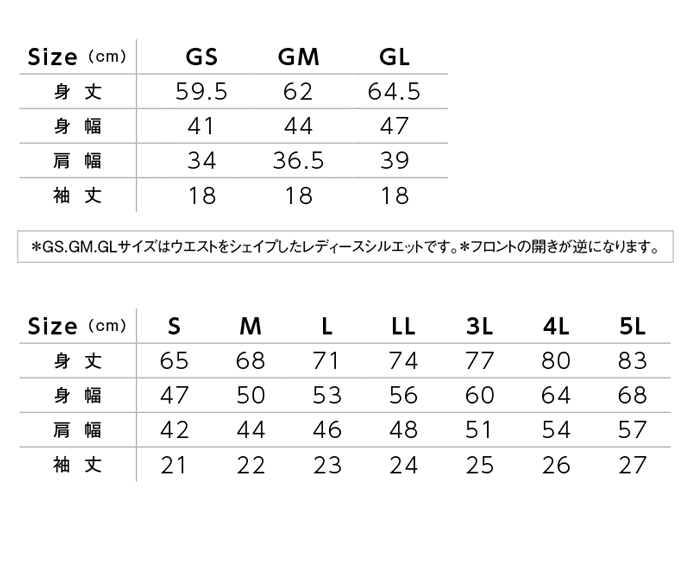The image size is (690, 561).
Task: Select the 23 sleeve length under L
Action: [x=327, y=465]
